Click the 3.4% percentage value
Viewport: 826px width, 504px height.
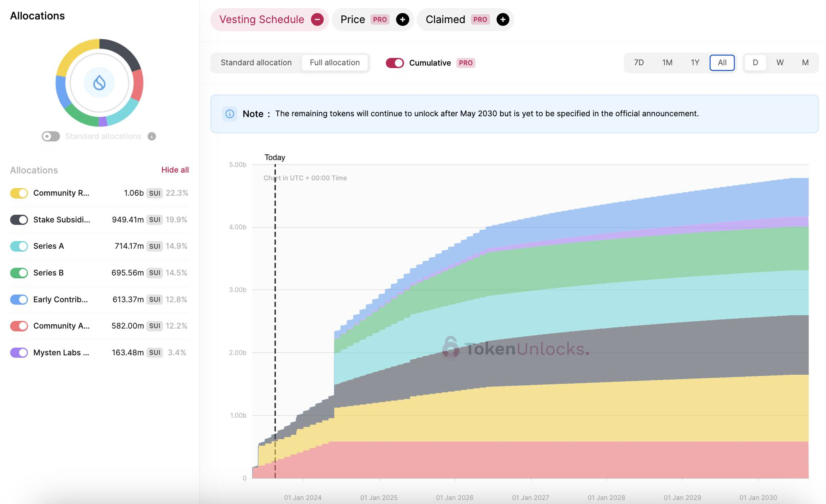(177, 353)
